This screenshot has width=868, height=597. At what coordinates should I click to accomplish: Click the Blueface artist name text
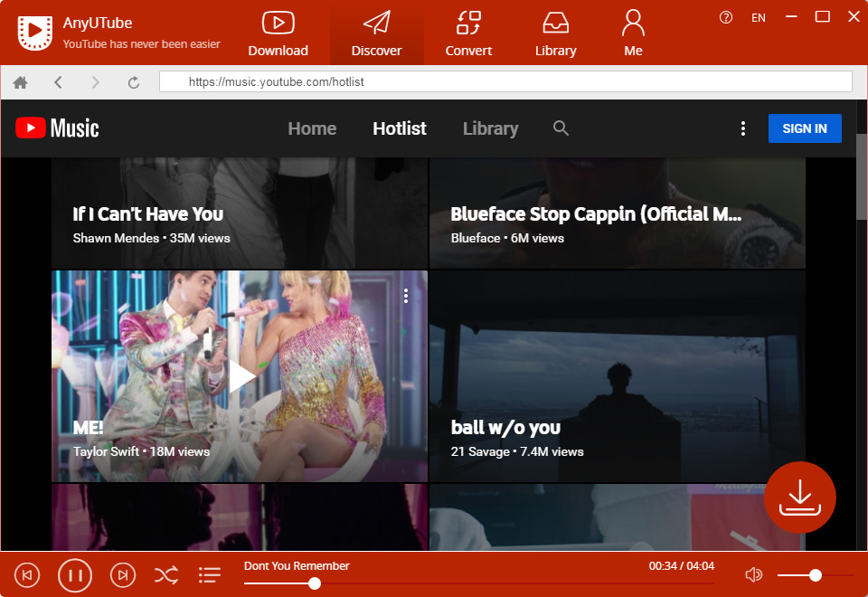point(476,238)
